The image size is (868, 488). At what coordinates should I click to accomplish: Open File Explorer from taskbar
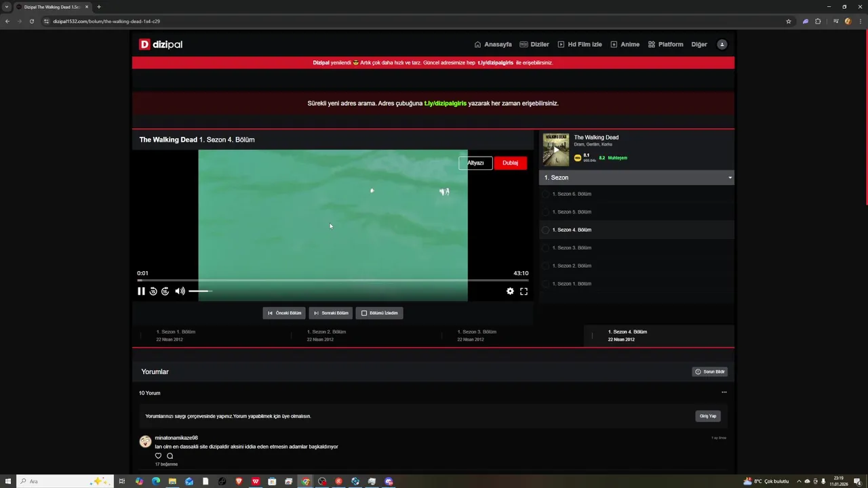pos(172,481)
